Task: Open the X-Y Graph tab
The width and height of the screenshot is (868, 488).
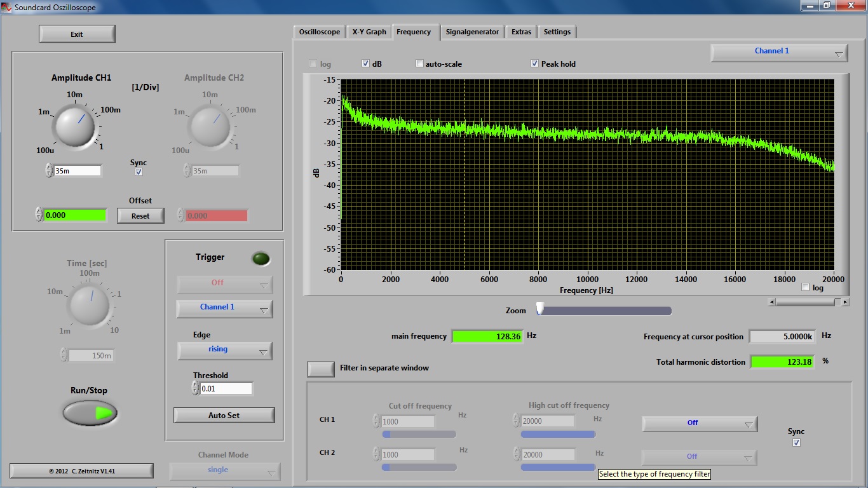Action: pos(369,32)
